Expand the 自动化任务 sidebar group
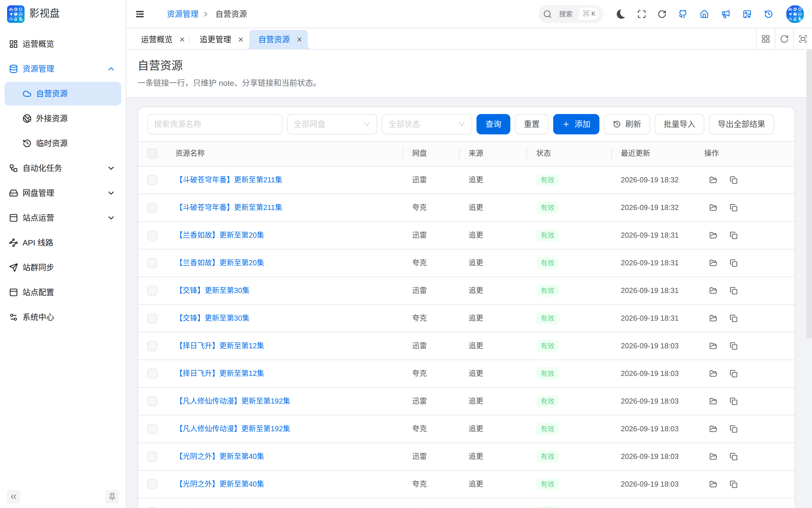Screen dimensions: 812x508 pyautogui.click(x=63, y=168)
